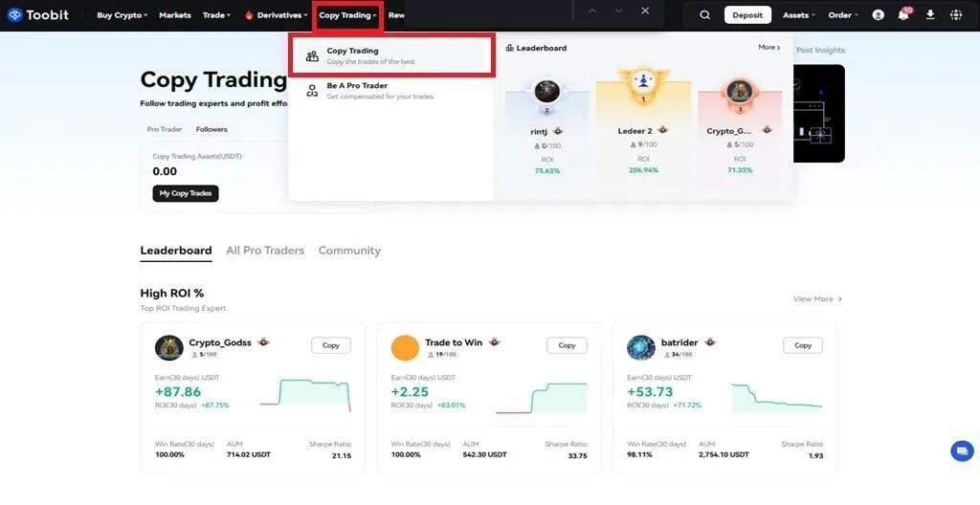This screenshot has height=505, width=980.
Task: Select the Followers sub-tab
Action: point(212,129)
